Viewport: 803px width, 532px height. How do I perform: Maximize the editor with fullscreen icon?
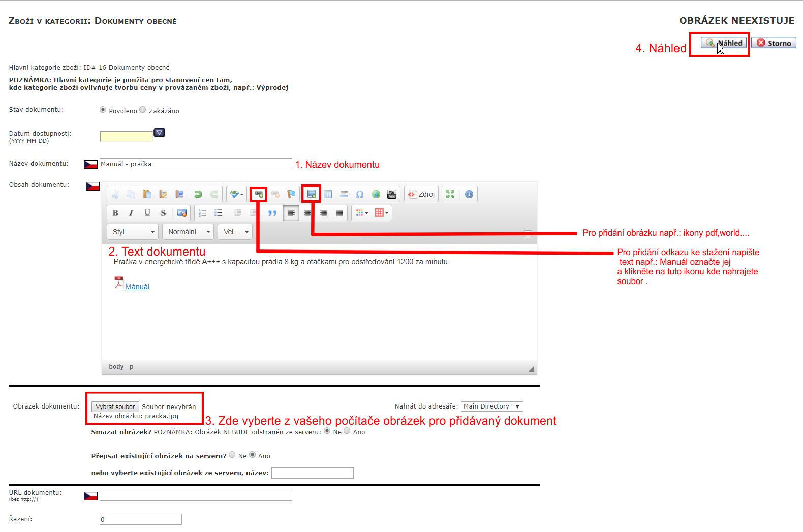coord(450,194)
